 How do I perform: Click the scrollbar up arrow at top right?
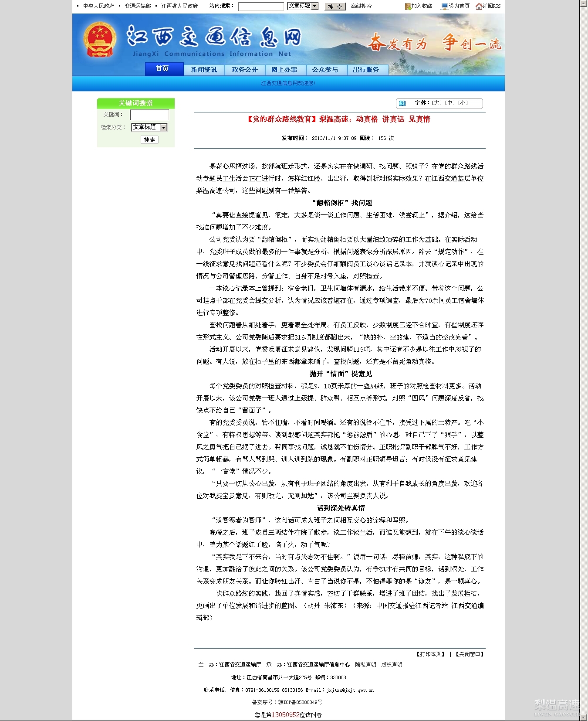pyautogui.click(x=584, y=3)
